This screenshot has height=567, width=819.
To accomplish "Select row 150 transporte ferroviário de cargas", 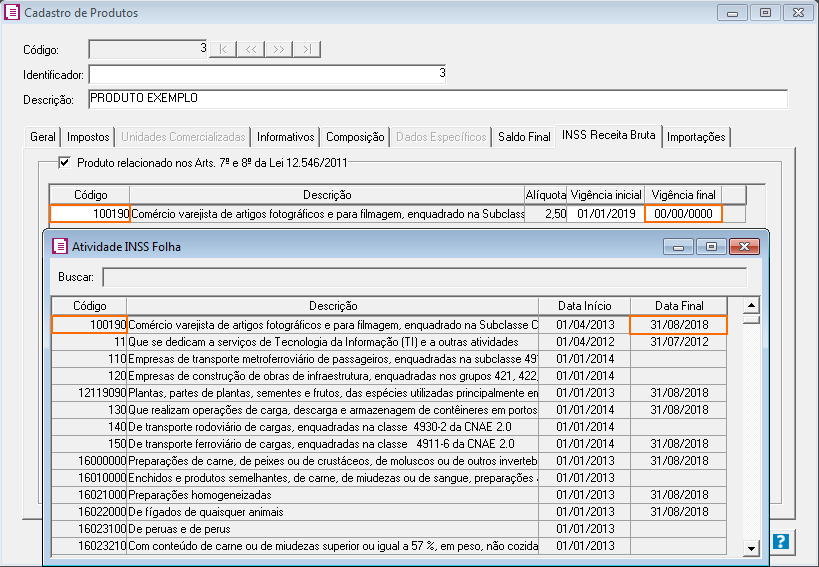I will point(389,444).
